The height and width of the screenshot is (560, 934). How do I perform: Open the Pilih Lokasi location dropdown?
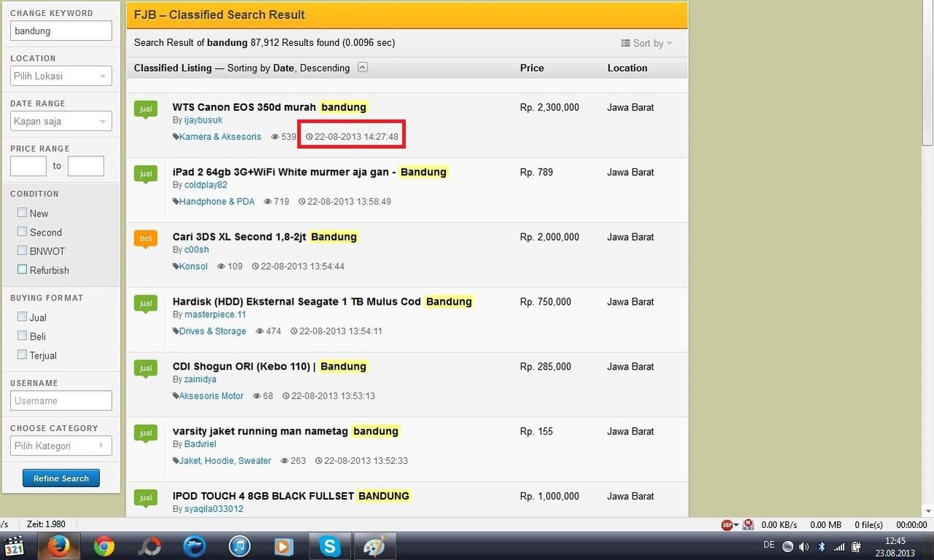point(61,76)
